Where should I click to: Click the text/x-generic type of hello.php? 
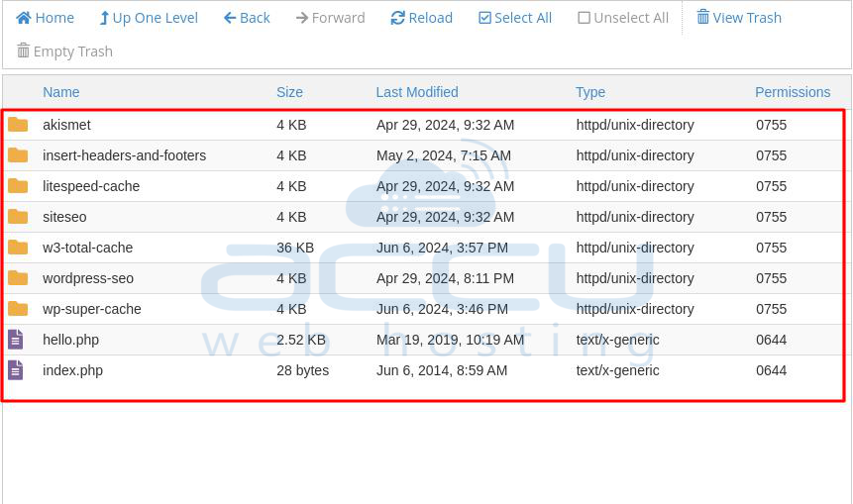point(617,340)
